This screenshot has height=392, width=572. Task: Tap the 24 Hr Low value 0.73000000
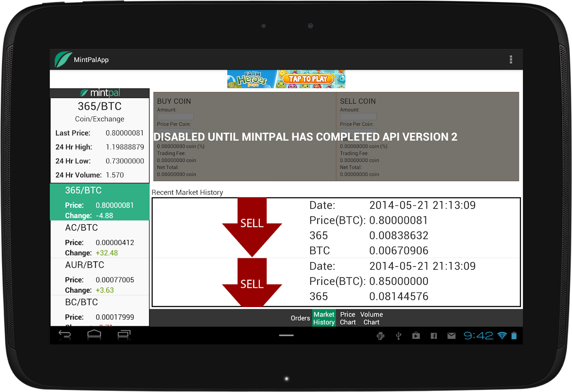click(125, 161)
